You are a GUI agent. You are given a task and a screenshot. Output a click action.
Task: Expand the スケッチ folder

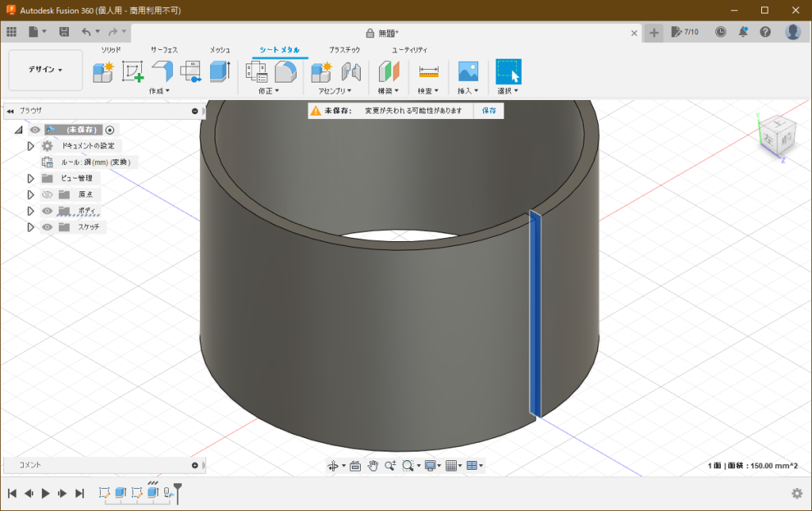[x=31, y=227]
